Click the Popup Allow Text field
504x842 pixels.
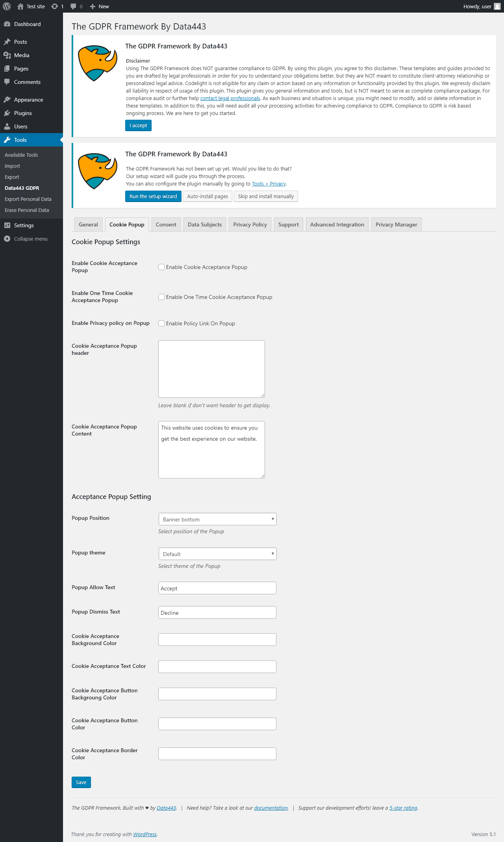point(217,588)
